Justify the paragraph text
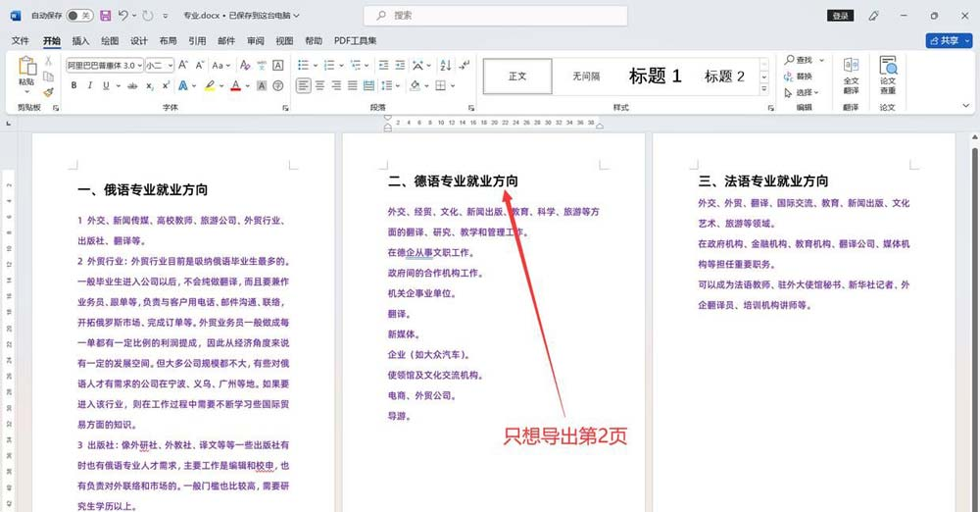This screenshot has height=512, width=980. click(x=353, y=85)
